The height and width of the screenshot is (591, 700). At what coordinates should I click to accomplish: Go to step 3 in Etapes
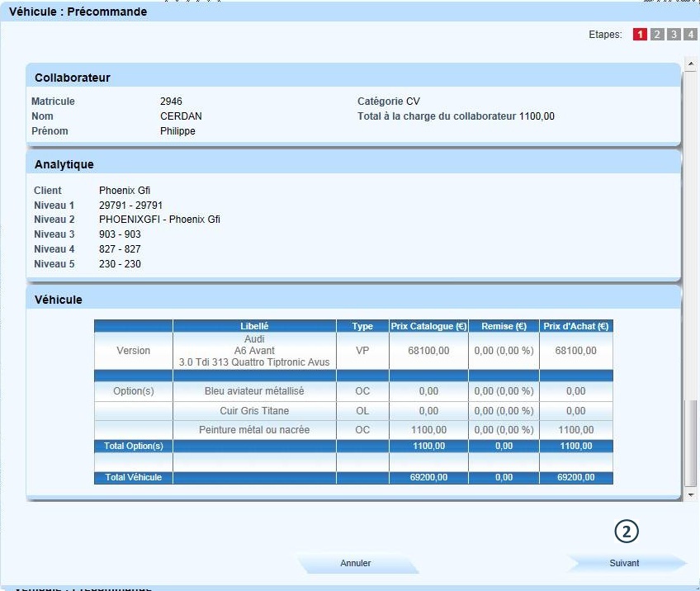coord(674,35)
